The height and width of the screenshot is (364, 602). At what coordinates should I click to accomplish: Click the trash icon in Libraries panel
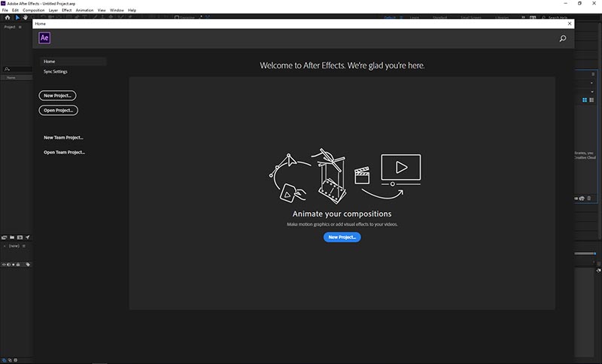(x=589, y=199)
